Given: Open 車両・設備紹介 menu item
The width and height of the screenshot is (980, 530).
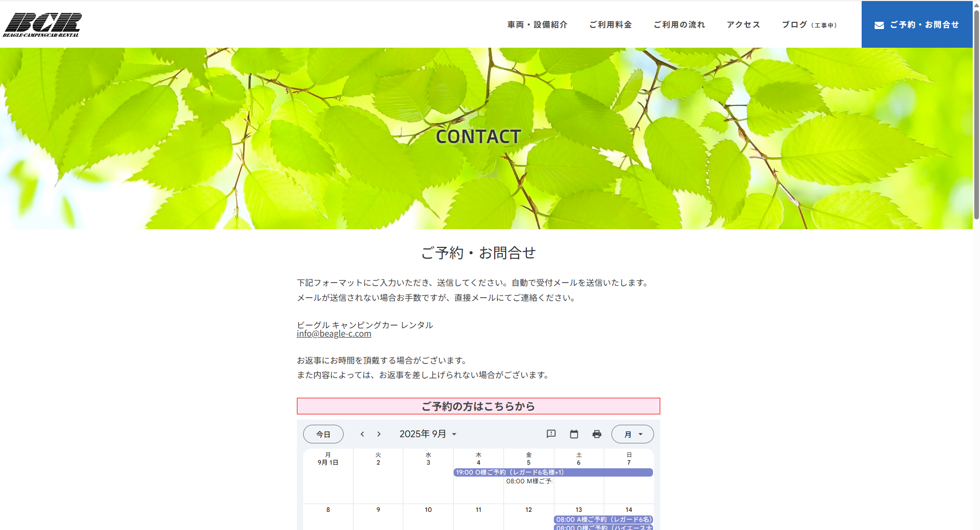Looking at the screenshot, I should (537, 25).
